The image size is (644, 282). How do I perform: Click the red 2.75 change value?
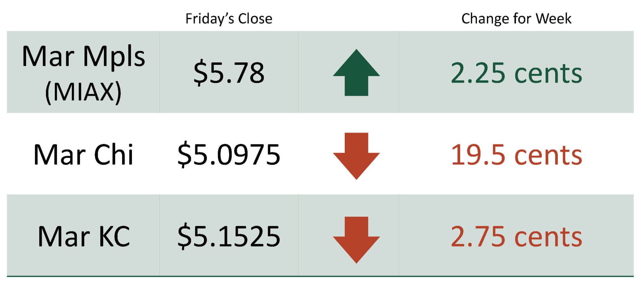pos(478,237)
